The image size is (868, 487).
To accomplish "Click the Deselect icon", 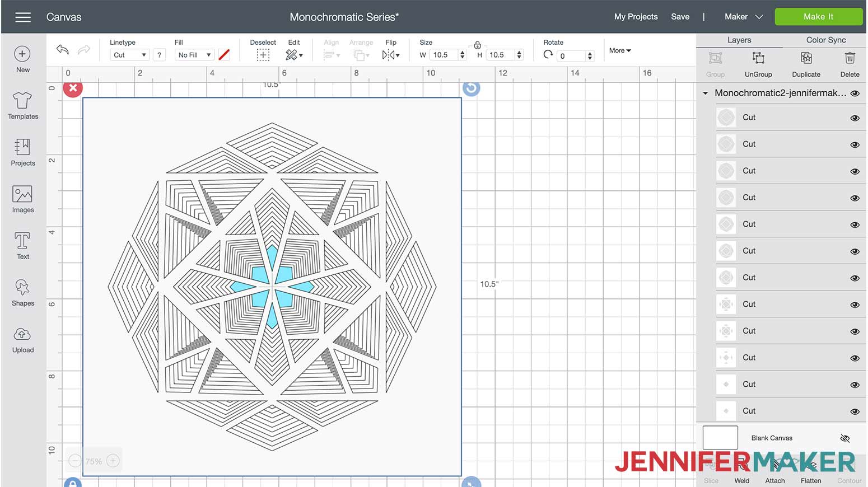I will (263, 55).
